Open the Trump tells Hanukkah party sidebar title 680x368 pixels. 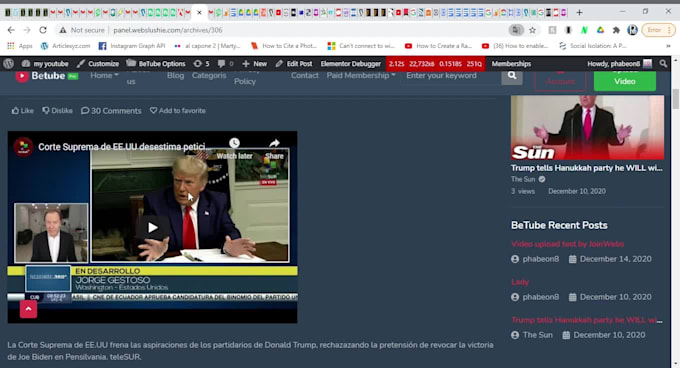point(586,168)
